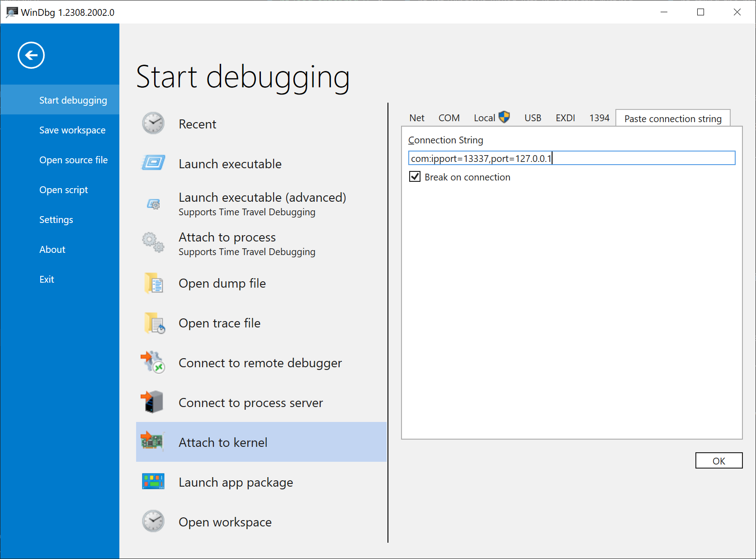Click the Open dump file icon
756x559 pixels.
tap(154, 284)
